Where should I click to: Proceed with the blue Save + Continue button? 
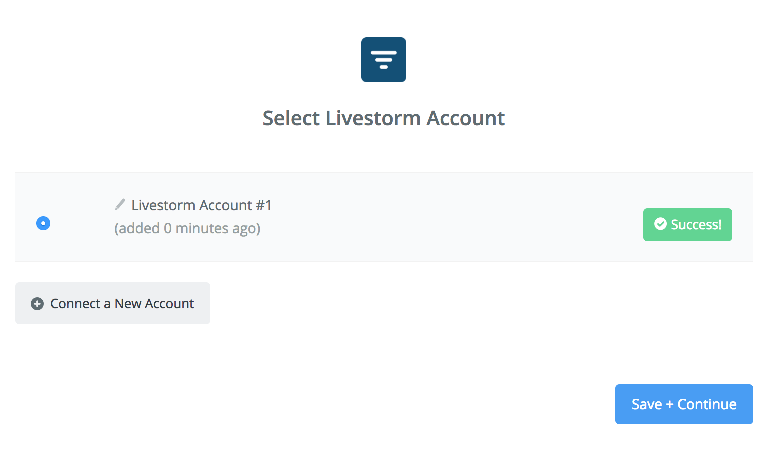pos(684,404)
